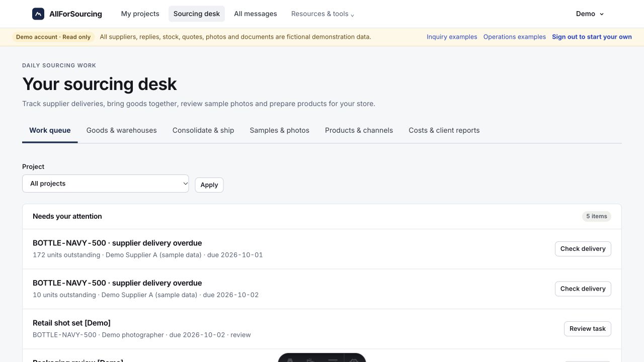Click Review task for Retail shot set
This screenshot has height=362, width=644.
(x=588, y=329)
